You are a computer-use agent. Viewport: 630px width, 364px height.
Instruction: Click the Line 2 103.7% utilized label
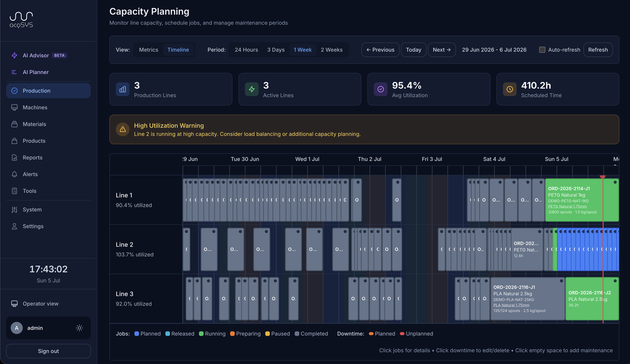pos(135,255)
